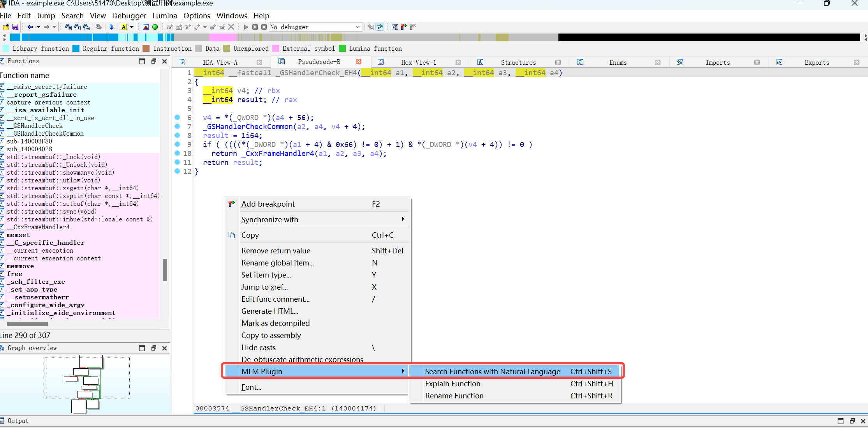Open the Jump forward history dropdown arrow
The width and height of the screenshot is (868, 428).
coord(55,27)
